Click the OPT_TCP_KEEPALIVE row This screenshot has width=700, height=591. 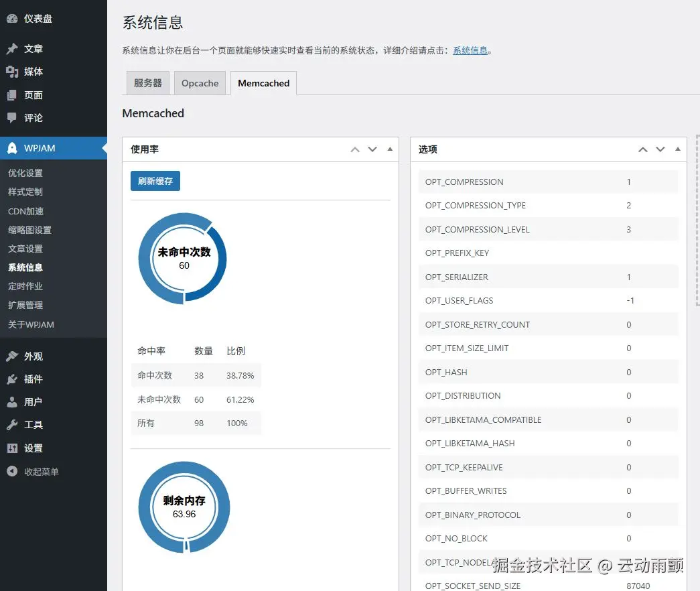click(548, 467)
